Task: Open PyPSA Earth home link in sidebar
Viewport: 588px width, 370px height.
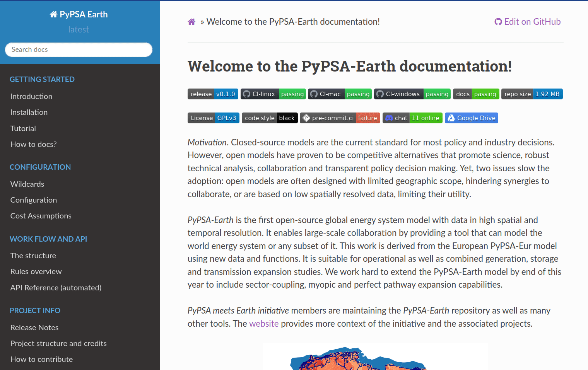Action: pos(79,14)
